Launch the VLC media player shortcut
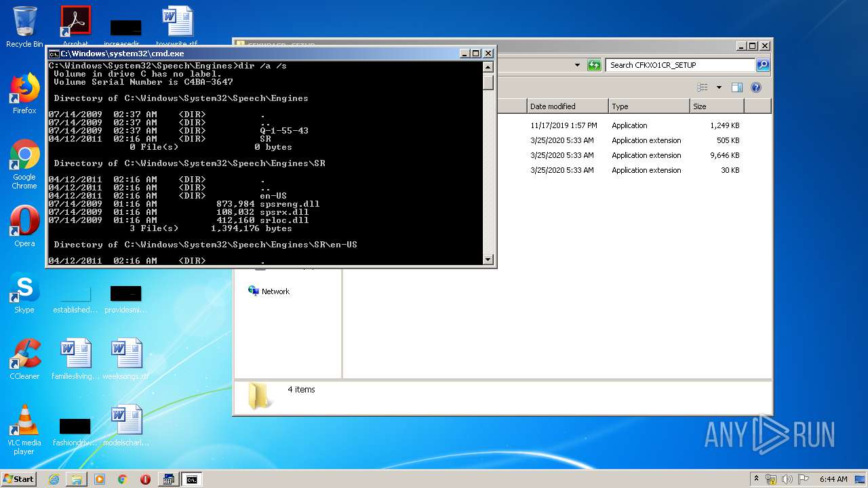 click(x=24, y=430)
